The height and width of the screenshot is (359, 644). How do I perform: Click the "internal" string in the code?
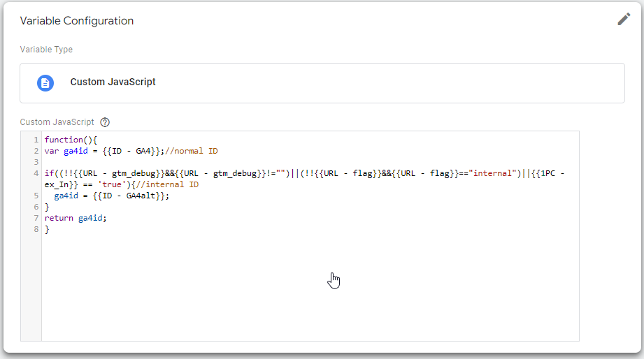pyautogui.click(x=492, y=173)
